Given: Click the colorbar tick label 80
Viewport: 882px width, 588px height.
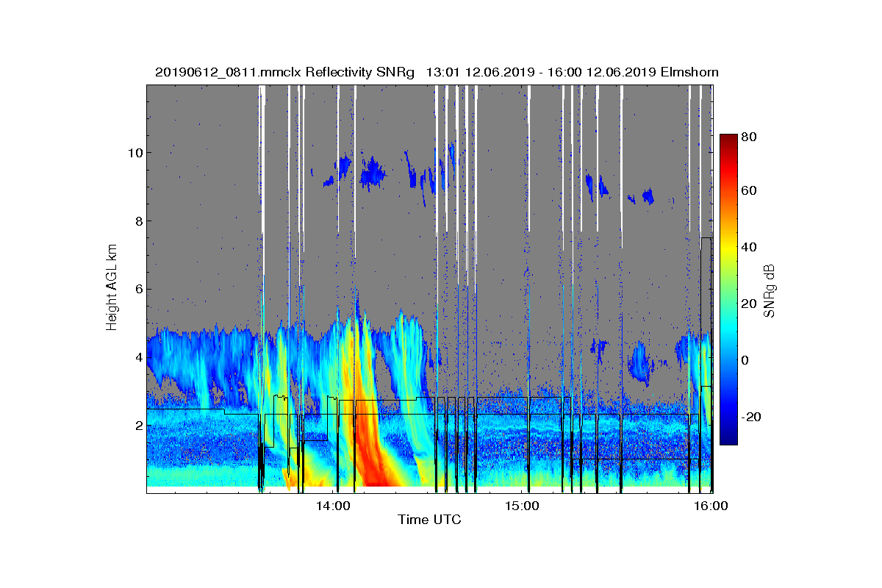Looking at the screenshot, I should pos(750,136).
